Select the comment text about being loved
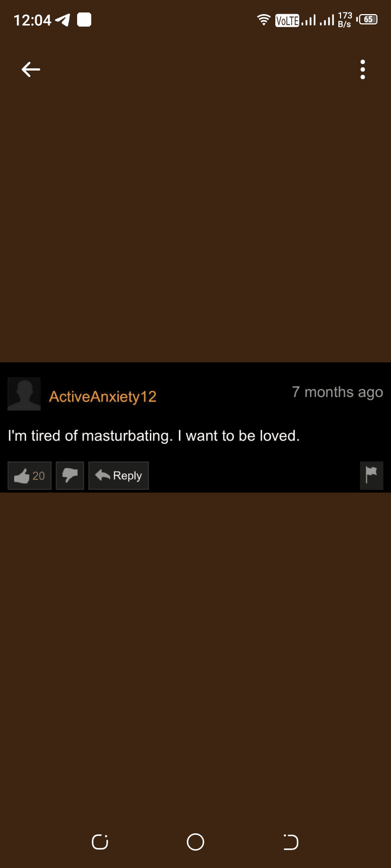The width and height of the screenshot is (391, 868). coord(154,436)
